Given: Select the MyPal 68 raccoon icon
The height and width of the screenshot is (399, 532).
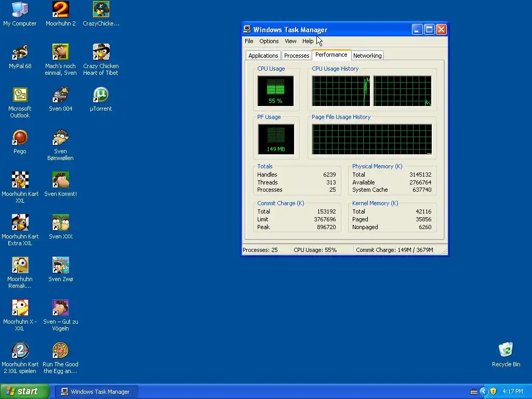Looking at the screenshot, I should pyautogui.click(x=20, y=57).
